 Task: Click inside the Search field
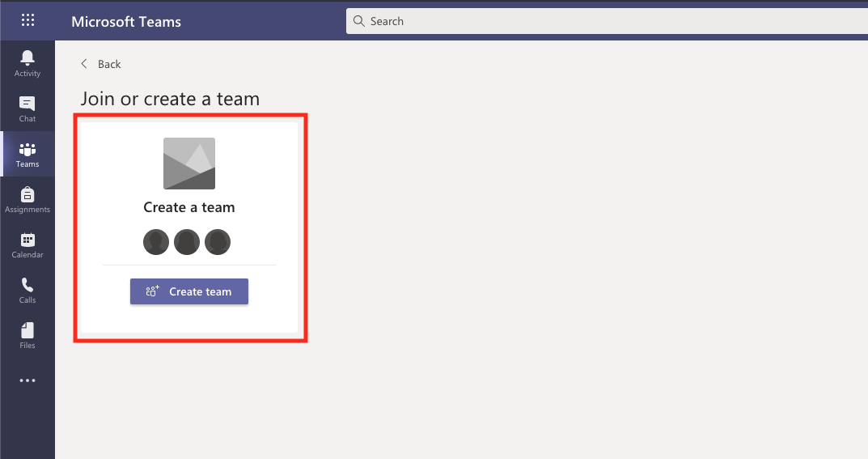pyautogui.click(x=607, y=21)
